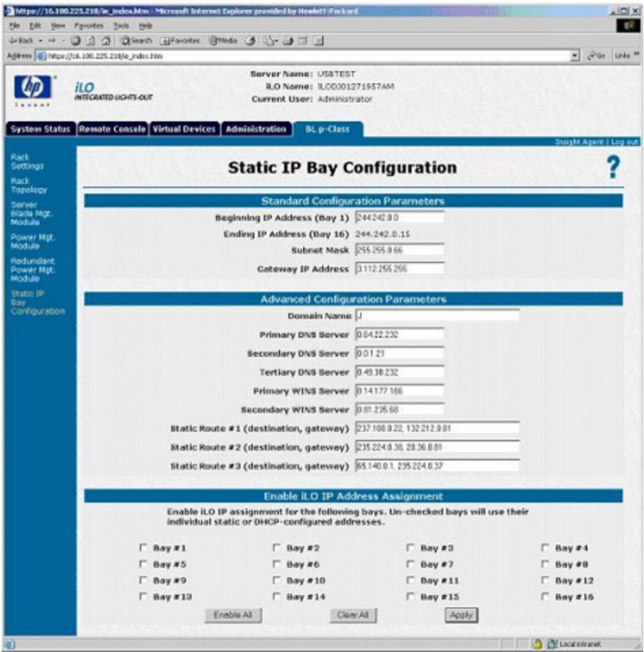644x652 pixels.
Task: Open the Insight Agent link
Action: [579, 142]
